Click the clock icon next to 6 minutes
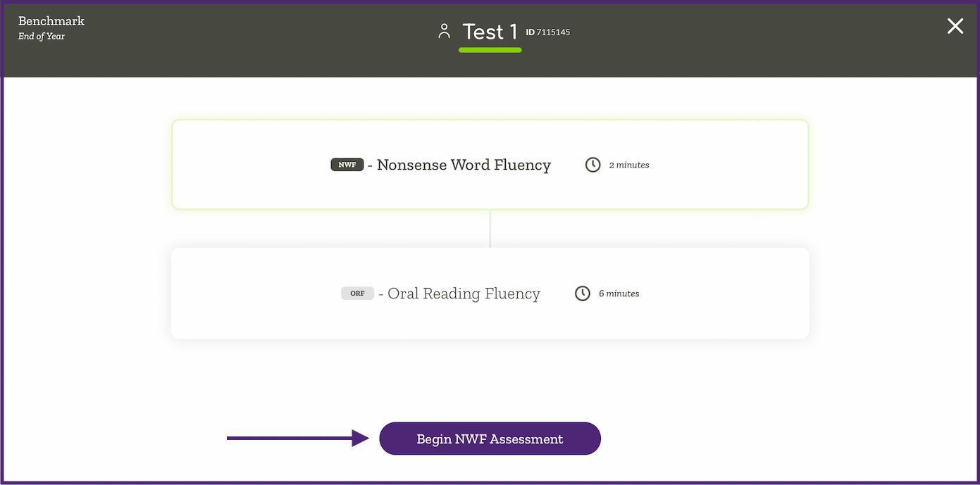This screenshot has width=980, height=485. coord(583,293)
